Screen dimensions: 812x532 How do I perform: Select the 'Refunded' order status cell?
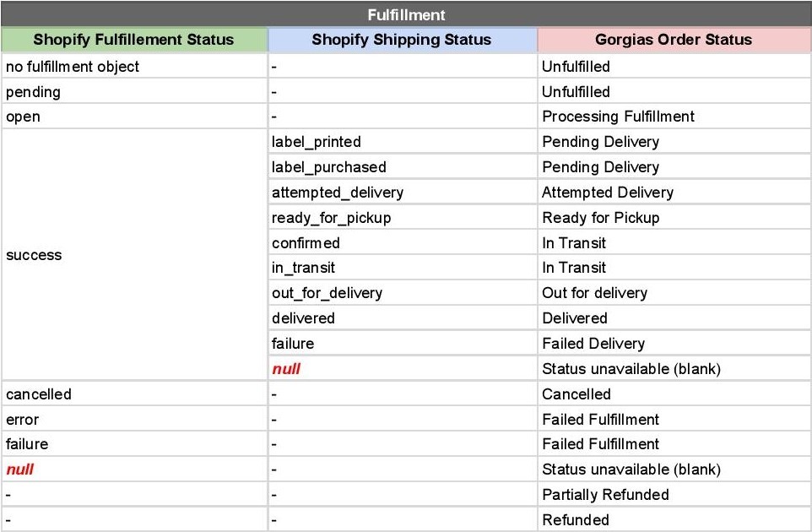pos(674,519)
